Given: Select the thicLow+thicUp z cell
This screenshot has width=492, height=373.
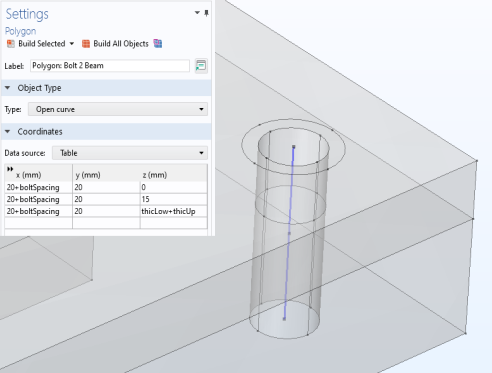Looking at the screenshot, I should click(x=174, y=211).
